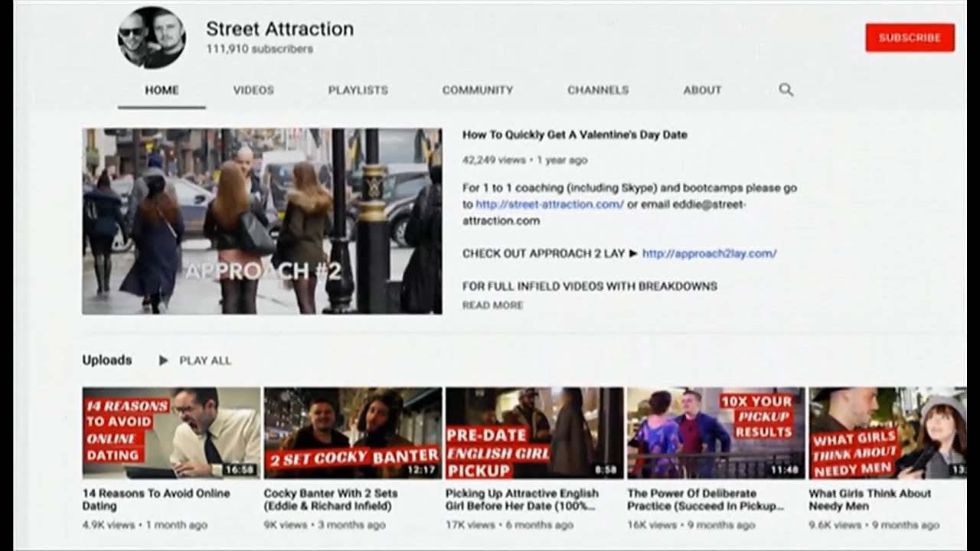
Task: Click the '14 Reasons To Avoid Online Dating' title
Action: 156,500
